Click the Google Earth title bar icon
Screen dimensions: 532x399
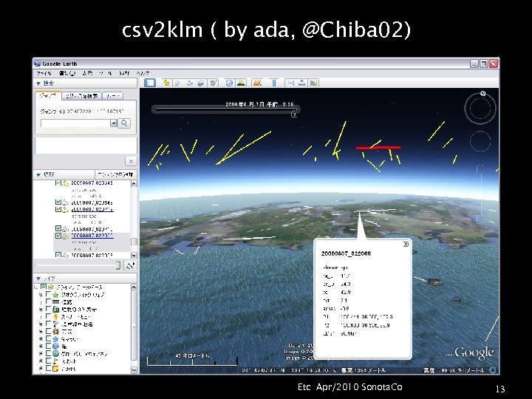point(38,64)
